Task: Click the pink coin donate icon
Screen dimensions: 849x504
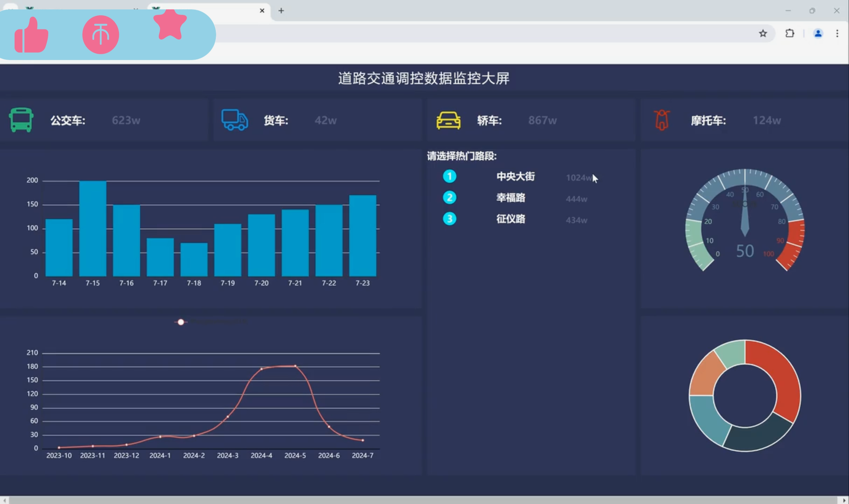Action: pyautogui.click(x=101, y=35)
